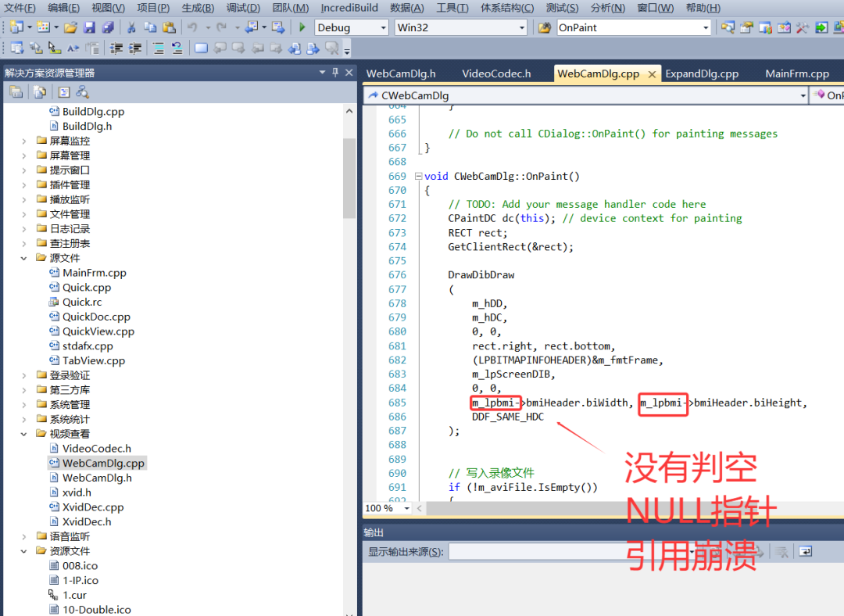Screen dimensions: 844x616
Task: Click the editor horizontal scroll-left arrow
Action: [420, 508]
